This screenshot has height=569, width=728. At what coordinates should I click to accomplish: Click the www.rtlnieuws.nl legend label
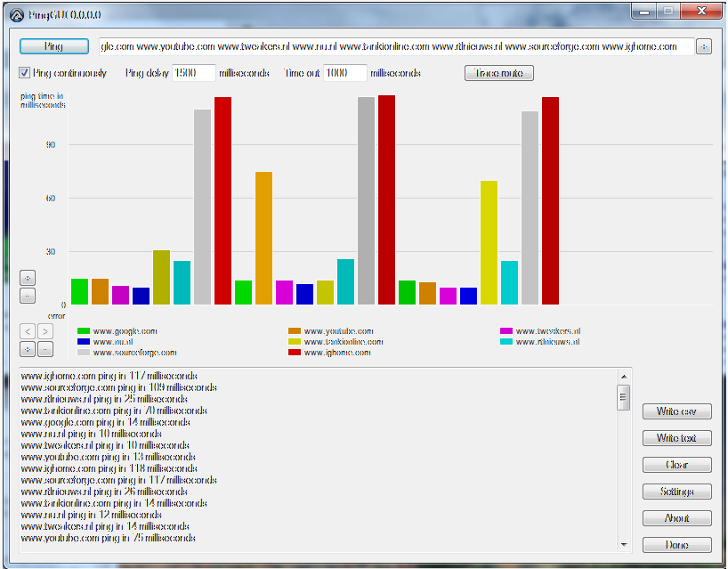pos(548,342)
